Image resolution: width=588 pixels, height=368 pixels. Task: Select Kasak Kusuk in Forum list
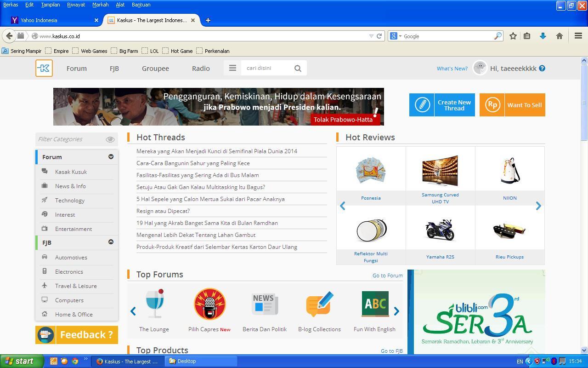(x=71, y=172)
